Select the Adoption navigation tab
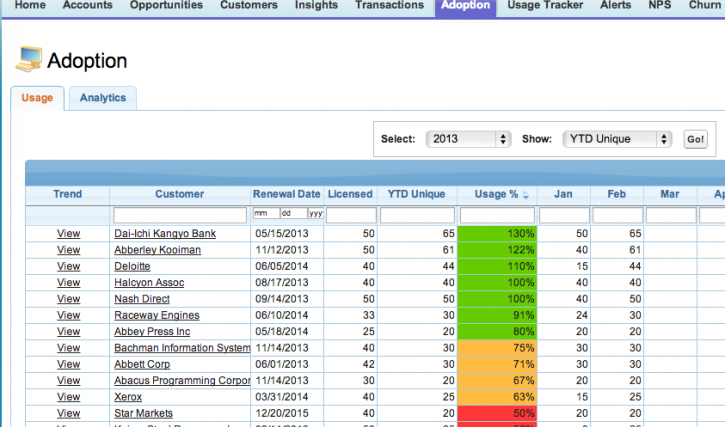This screenshot has height=427, width=725. (x=465, y=6)
